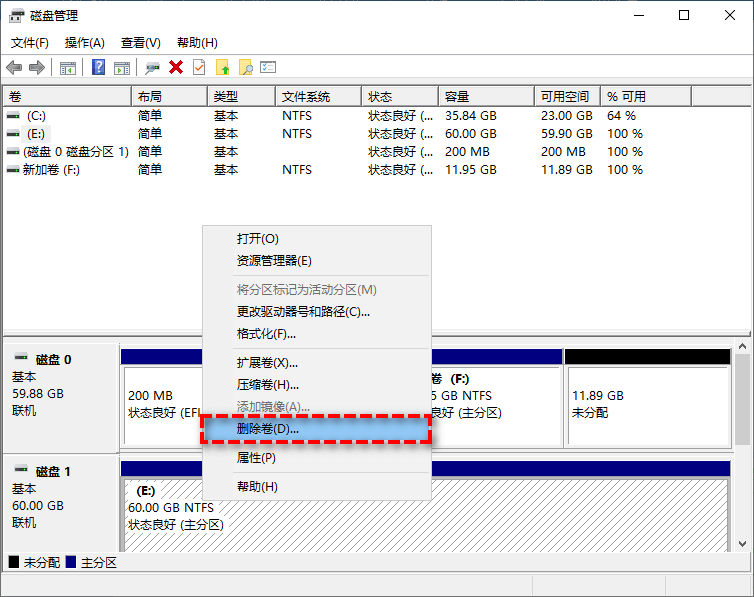
Task: Click the 磁盘 0 disk icon
Action: click(21, 357)
